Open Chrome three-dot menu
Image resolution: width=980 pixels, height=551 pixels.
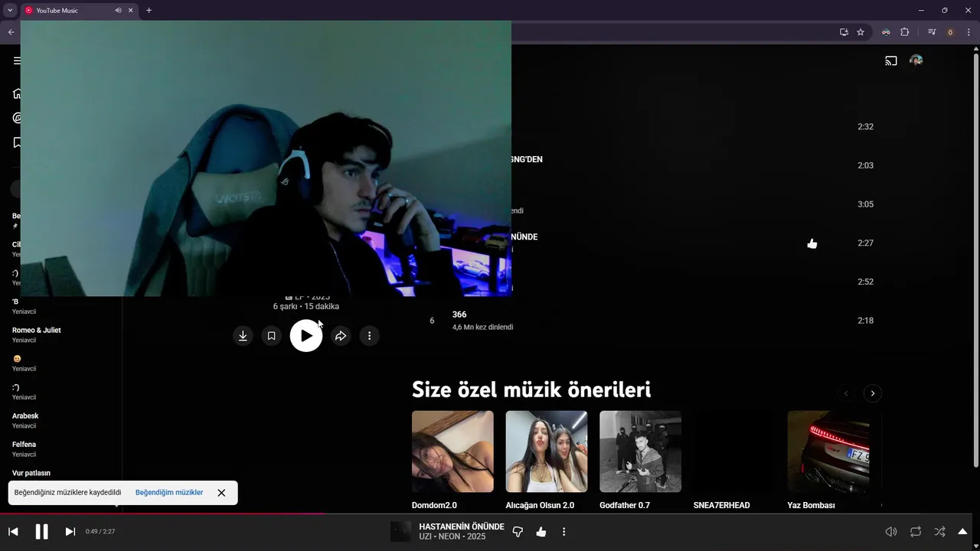969,32
